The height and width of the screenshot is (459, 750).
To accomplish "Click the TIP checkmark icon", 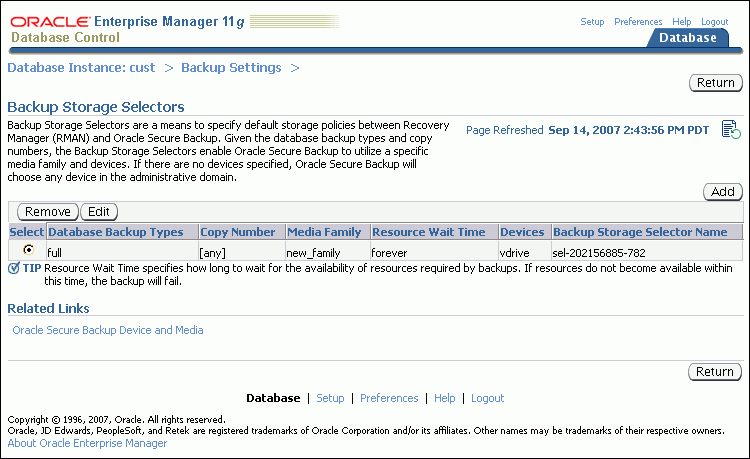I will (14, 268).
